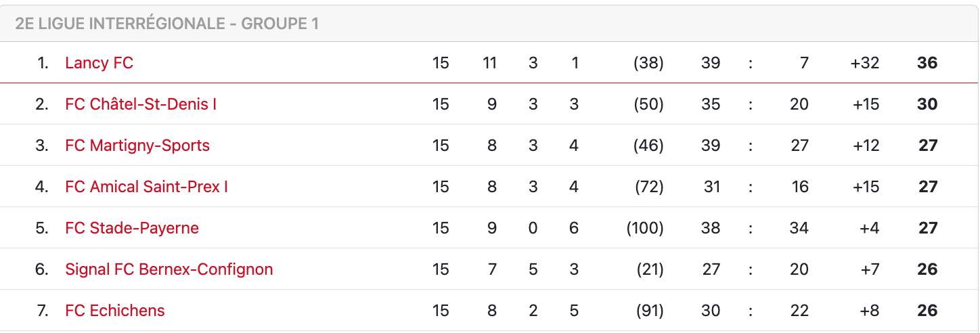Click Signal FC Bernex-Confignon's 5 draws cell
980x333 pixels.
(x=533, y=269)
